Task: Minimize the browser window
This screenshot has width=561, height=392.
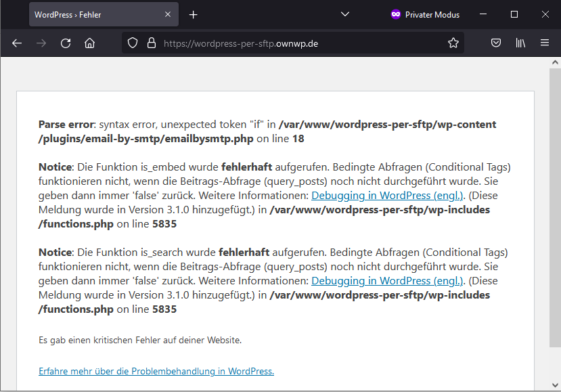Action: click(483, 14)
